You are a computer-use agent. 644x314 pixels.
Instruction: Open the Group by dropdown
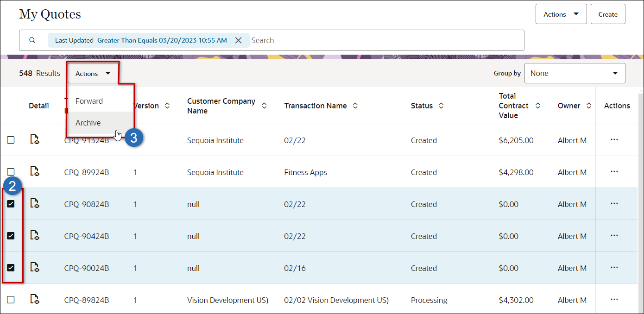pyautogui.click(x=575, y=73)
